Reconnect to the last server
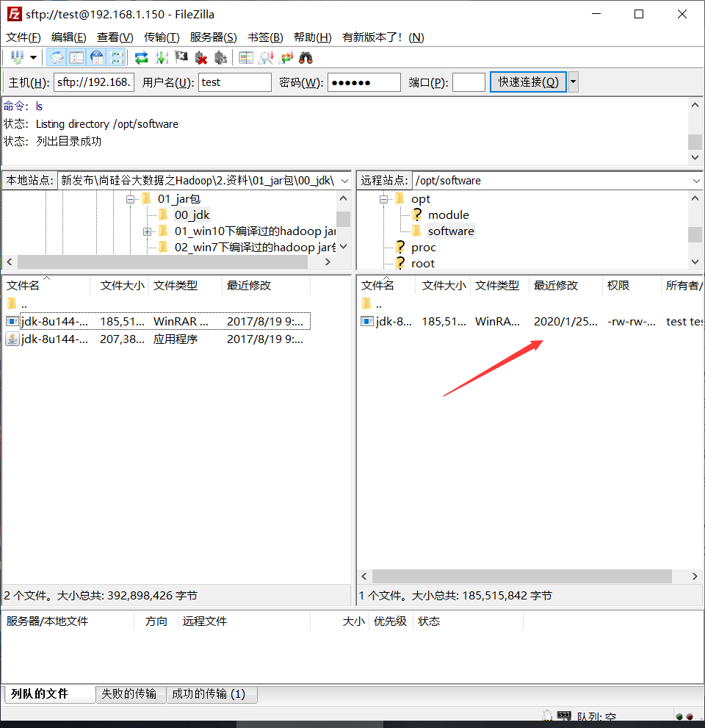 click(221, 57)
